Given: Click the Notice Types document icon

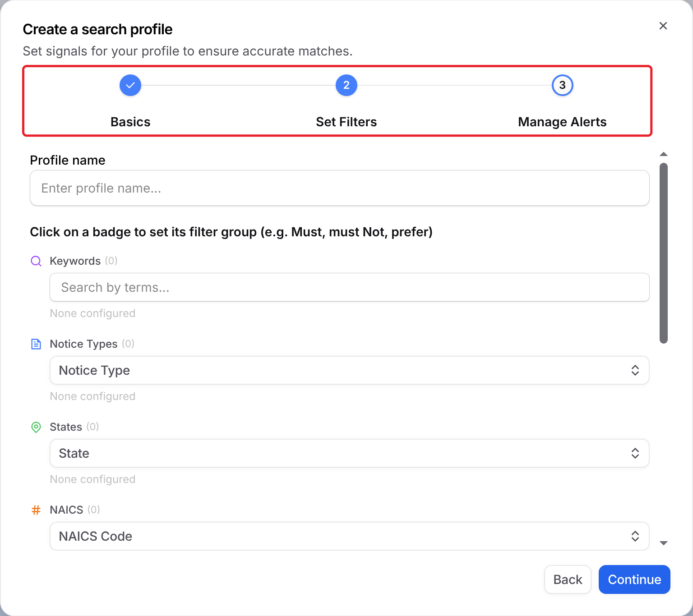Looking at the screenshot, I should pos(36,344).
